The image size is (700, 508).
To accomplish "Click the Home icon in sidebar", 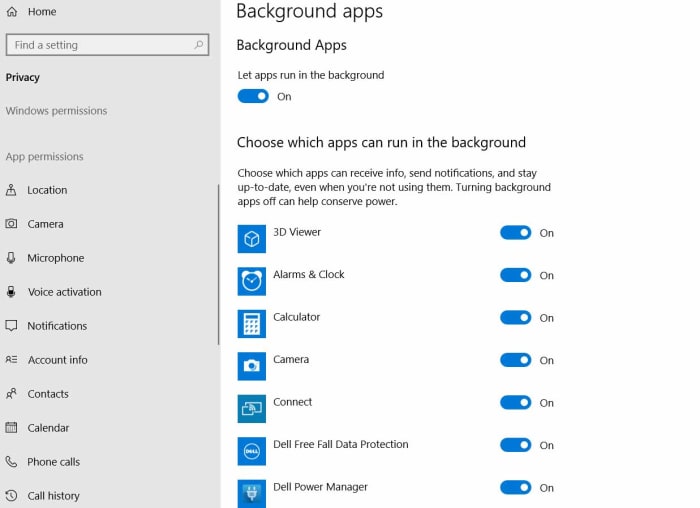I will coord(12,12).
